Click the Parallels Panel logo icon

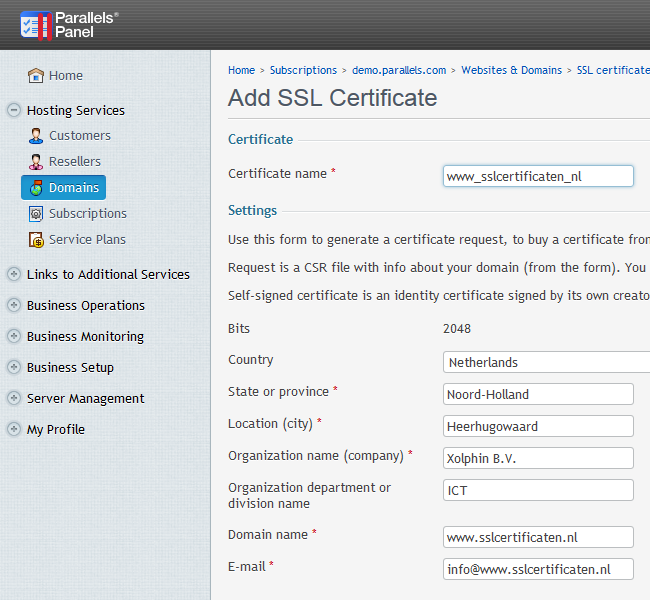coord(35,25)
